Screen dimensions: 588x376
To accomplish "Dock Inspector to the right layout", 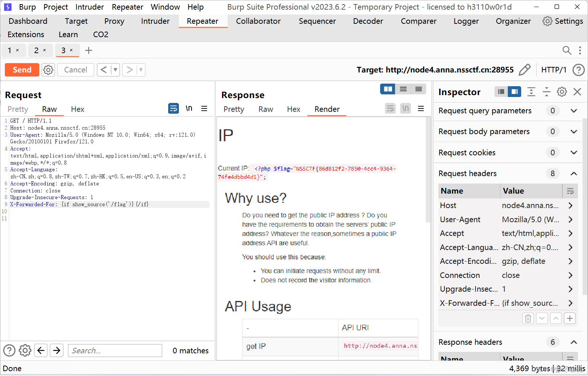I will [x=514, y=92].
